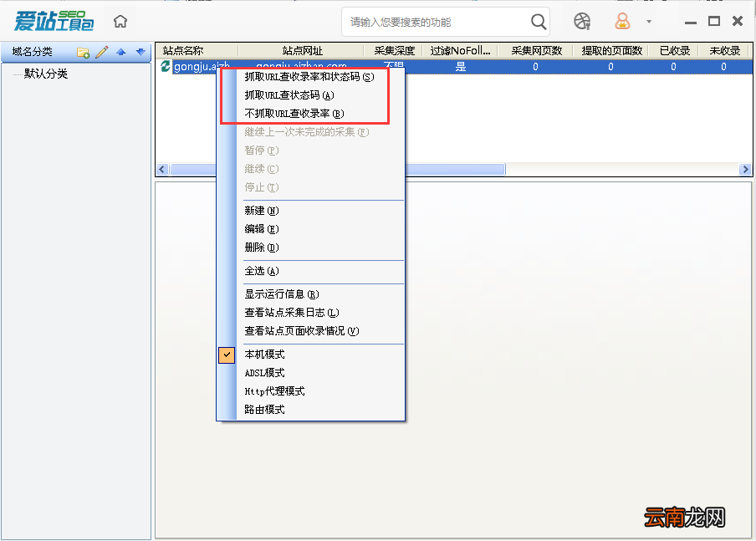Open the skin theme globe icon
The image size is (756, 541).
point(582,21)
